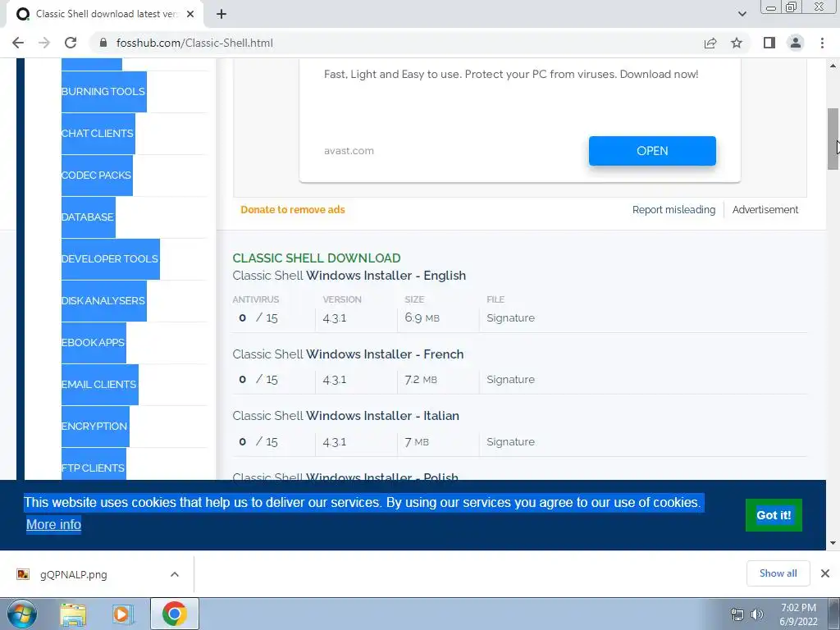Click the scrollbar up arrow

pyautogui.click(x=833, y=66)
